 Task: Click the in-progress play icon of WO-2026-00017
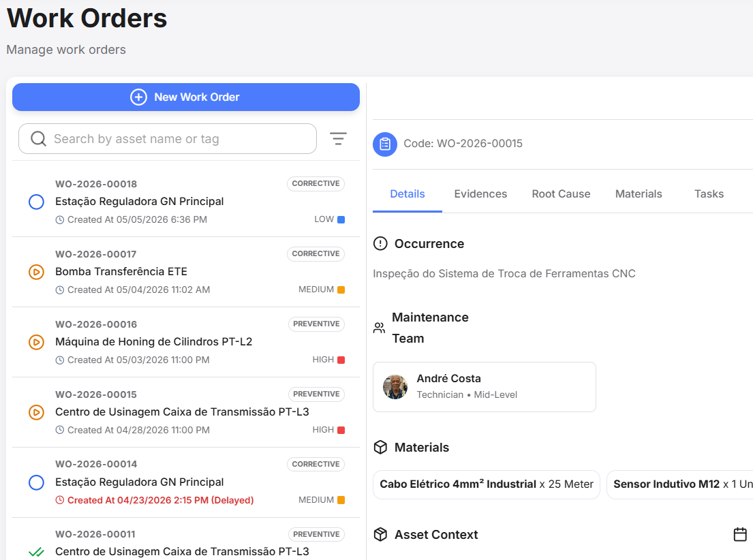click(37, 272)
